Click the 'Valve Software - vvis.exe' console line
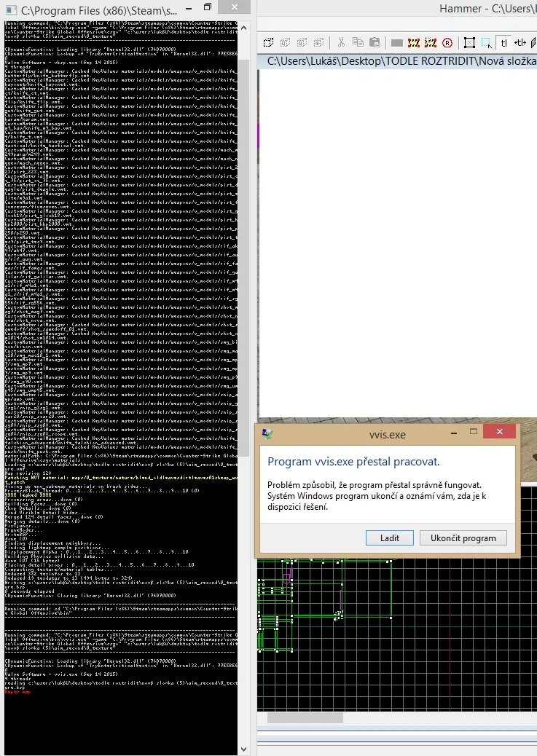The width and height of the screenshot is (537, 756). [x=61, y=674]
